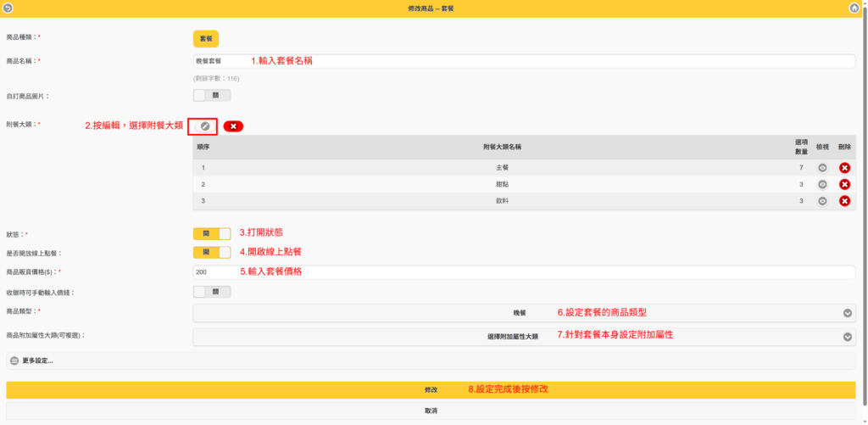The image size is (868, 425).
Task: Toggle the 狀態 switch
Action: pos(212,233)
